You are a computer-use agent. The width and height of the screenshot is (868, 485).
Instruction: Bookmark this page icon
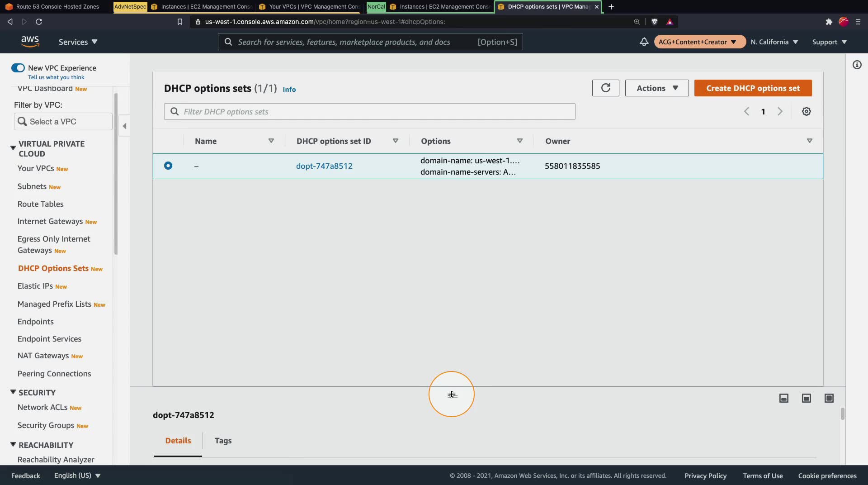click(180, 22)
